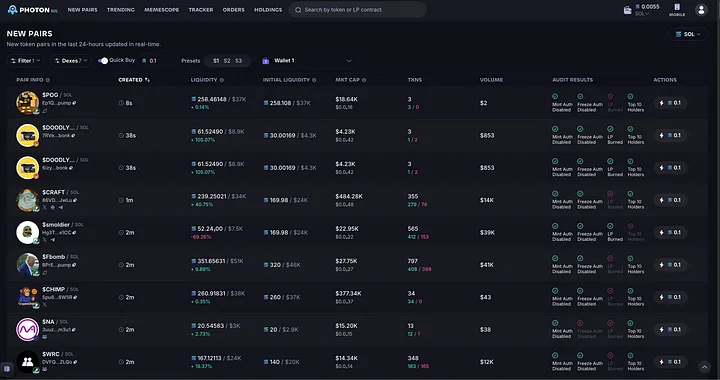Image resolution: width=720 pixels, height=380 pixels.
Task: Click the Liquidity column info icon
Action: pyautogui.click(x=221, y=80)
